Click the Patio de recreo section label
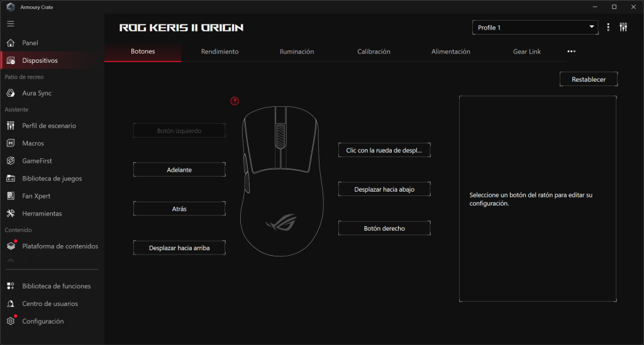644x345 pixels. (25, 77)
